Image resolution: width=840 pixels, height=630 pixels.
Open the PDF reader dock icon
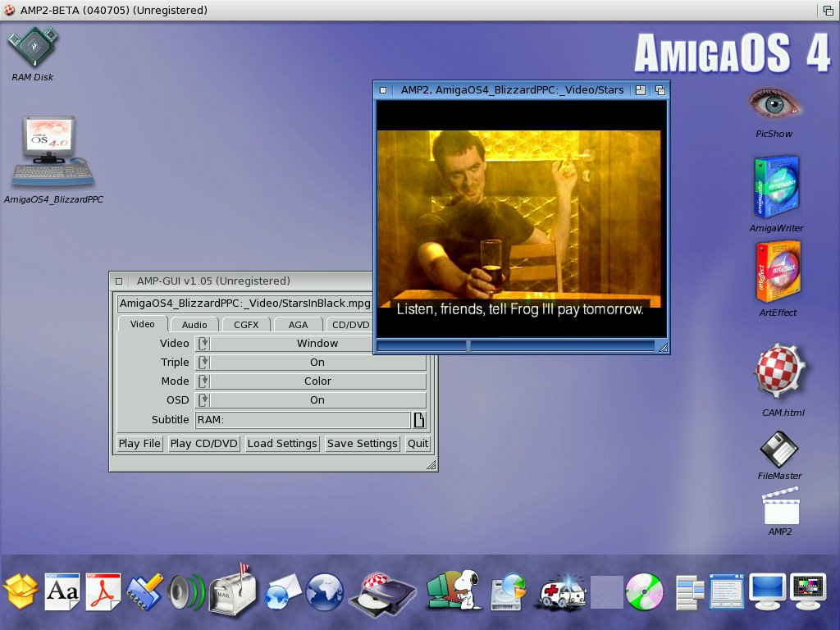click(103, 591)
